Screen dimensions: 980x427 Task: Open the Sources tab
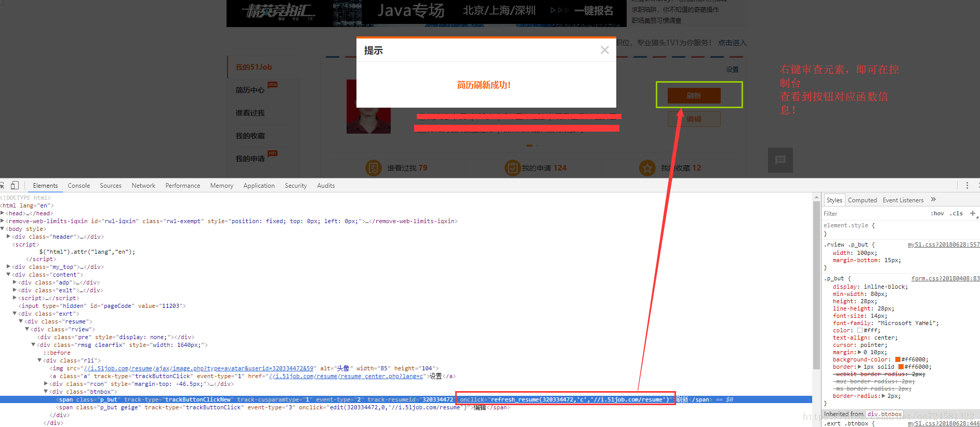coord(111,186)
